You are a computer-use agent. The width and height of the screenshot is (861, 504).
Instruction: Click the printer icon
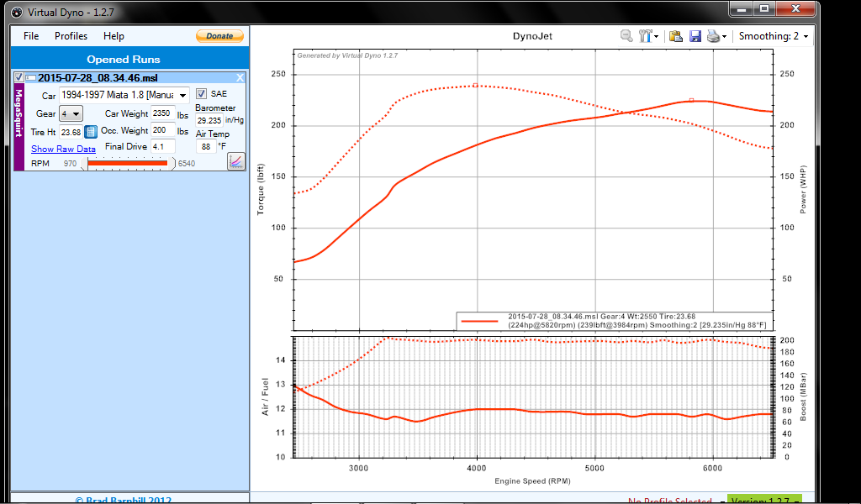[x=713, y=36]
